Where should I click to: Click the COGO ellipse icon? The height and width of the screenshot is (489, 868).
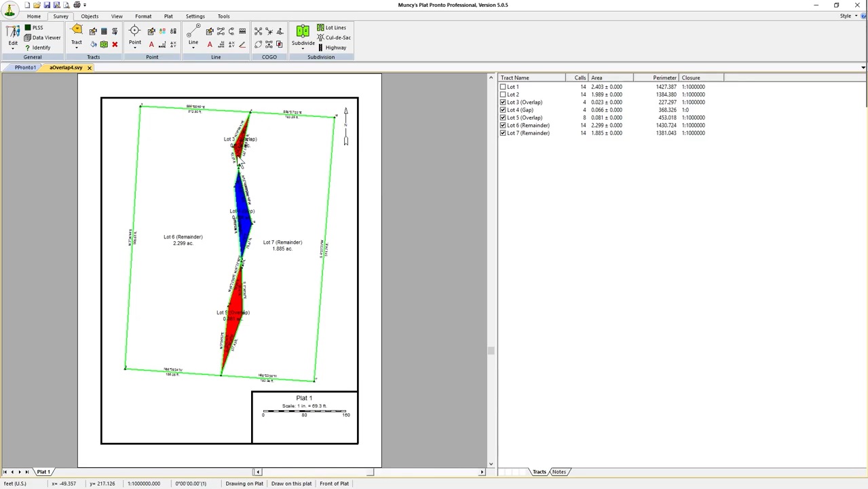259,45
